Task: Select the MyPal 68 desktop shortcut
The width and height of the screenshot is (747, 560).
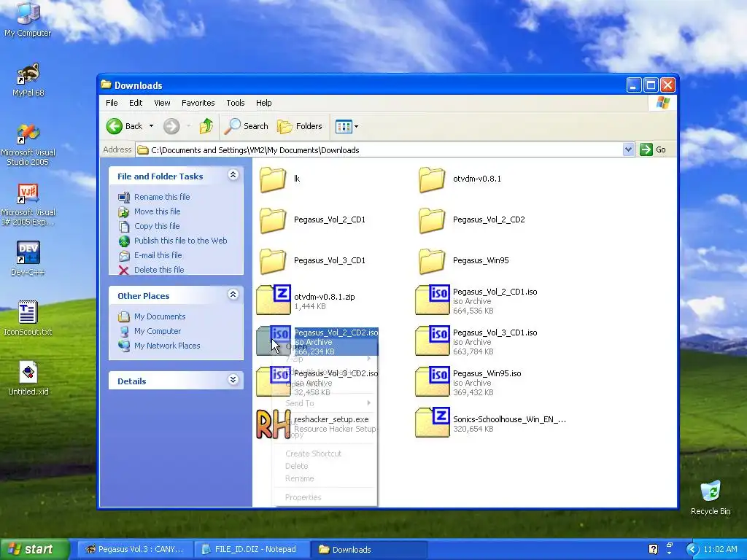Action: pos(28,80)
